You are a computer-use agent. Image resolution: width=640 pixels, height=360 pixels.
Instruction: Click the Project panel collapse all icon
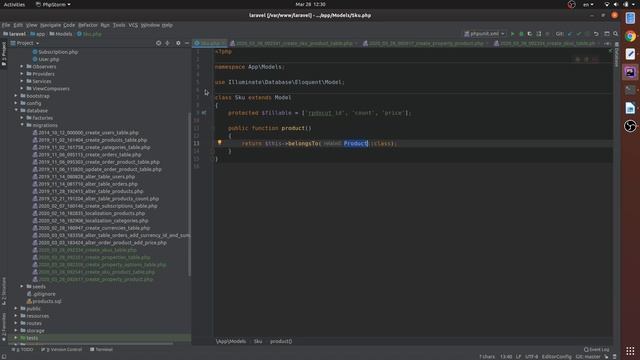[167, 43]
